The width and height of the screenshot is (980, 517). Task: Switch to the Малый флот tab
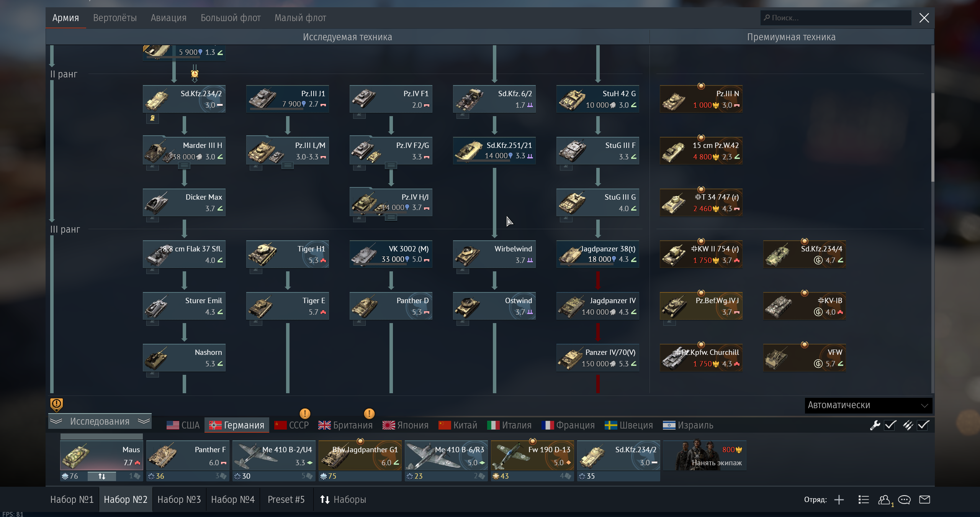pos(300,18)
